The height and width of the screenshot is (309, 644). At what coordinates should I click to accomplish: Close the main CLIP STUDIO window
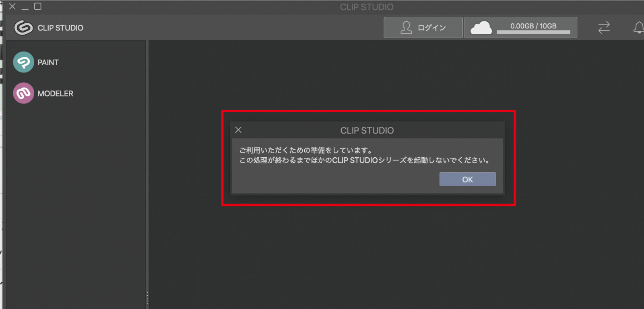pos(12,6)
